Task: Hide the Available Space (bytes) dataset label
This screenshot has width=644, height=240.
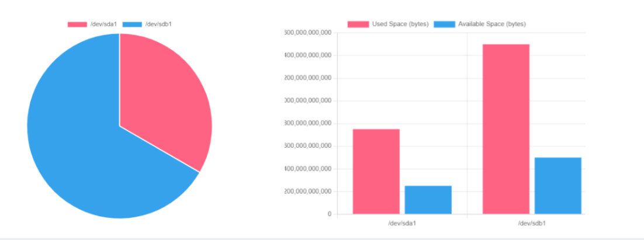Action: [x=491, y=24]
